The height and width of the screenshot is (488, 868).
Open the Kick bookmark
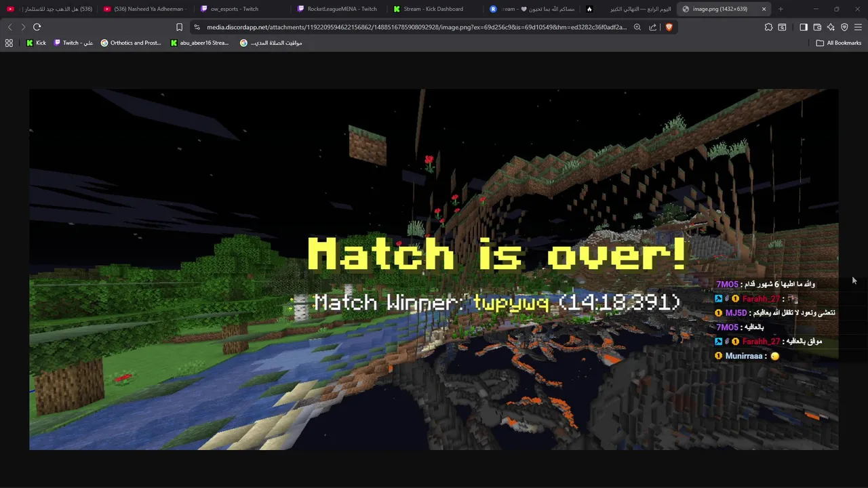[36, 43]
